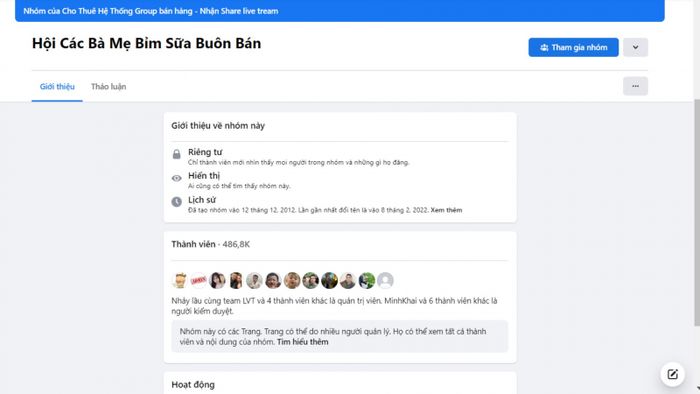Viewport: 700px width, 394px height.
Task: Switch to the Thảo luận tab
Action: [x=108, y=87]
